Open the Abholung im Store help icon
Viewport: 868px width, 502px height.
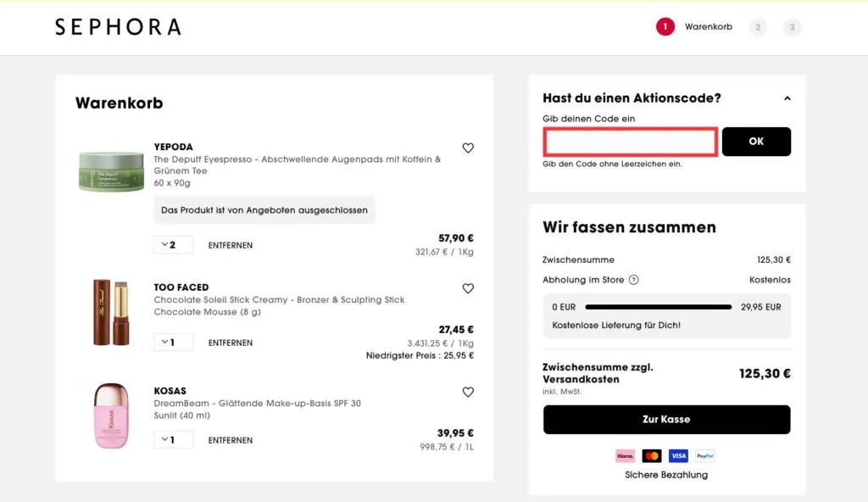pos(632,280)
